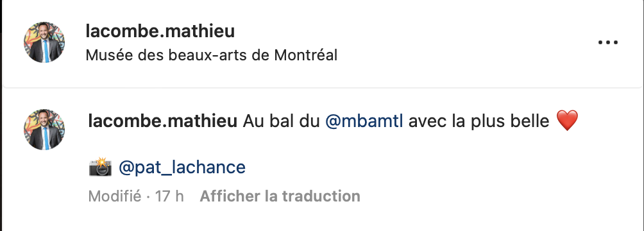Open lacombe.mathieu profile picture in post header
This screenshot has height=231, width=644.
tap(44, 42)
